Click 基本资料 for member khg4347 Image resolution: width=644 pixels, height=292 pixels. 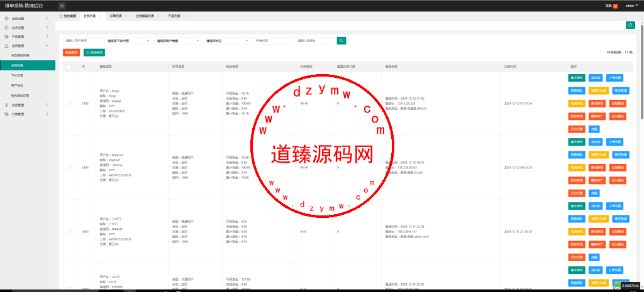click(x=577, y=142)
